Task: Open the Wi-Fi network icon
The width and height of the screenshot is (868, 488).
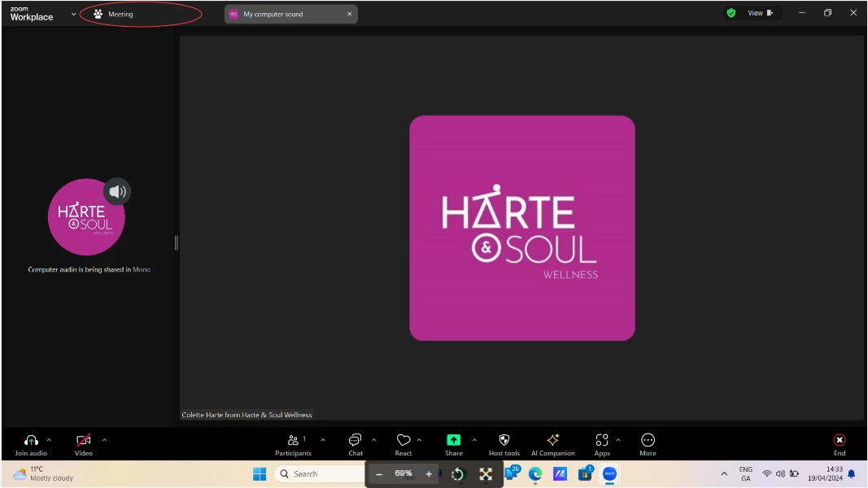Action: pos(766,474)
